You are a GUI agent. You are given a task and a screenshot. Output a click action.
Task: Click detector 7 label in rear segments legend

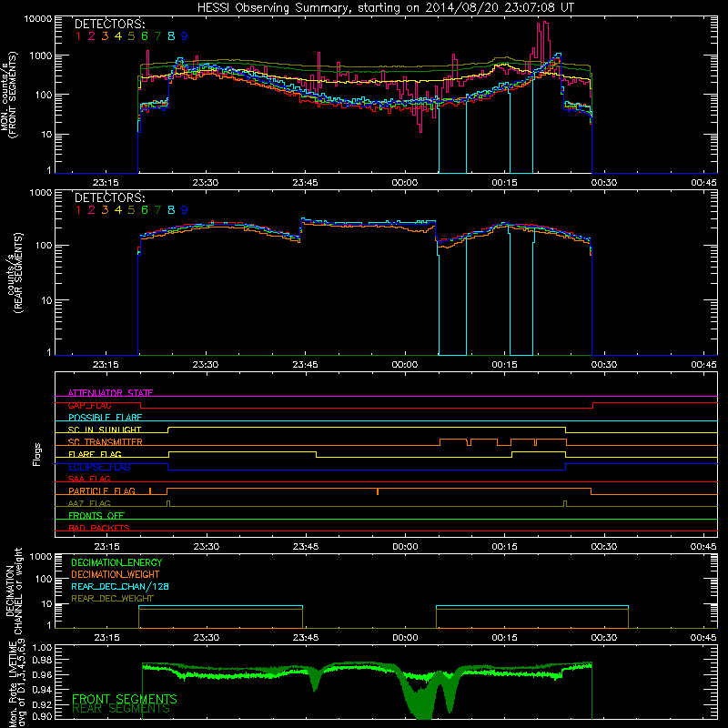[157, 210]
